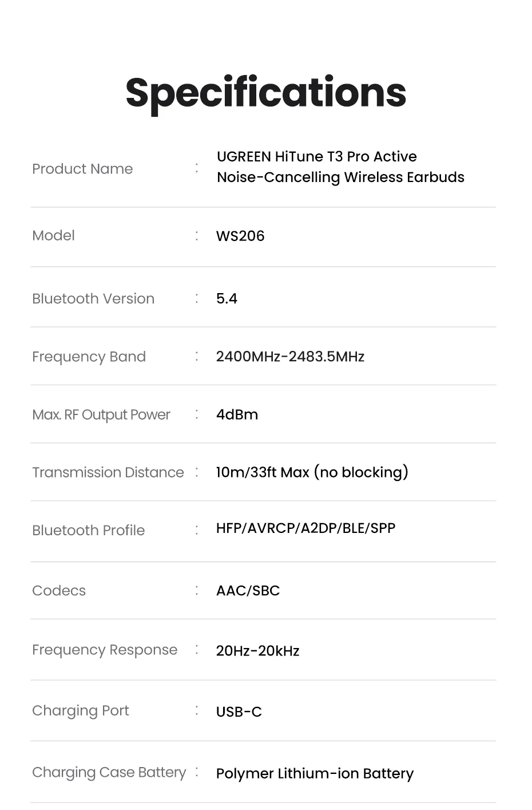The height and width of the screenshot is (810, 532).
Task: Click the Product Name label
Action: click(x=82, y=169)
